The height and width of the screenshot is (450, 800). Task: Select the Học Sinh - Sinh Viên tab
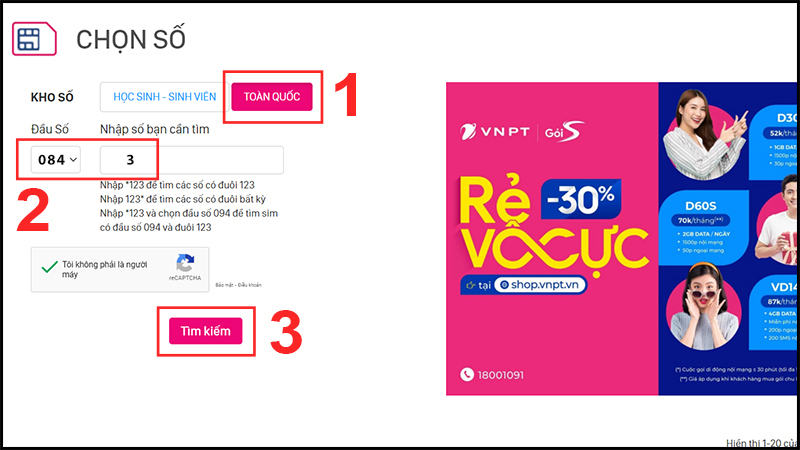pyautogui.click(x=165, y=97)
